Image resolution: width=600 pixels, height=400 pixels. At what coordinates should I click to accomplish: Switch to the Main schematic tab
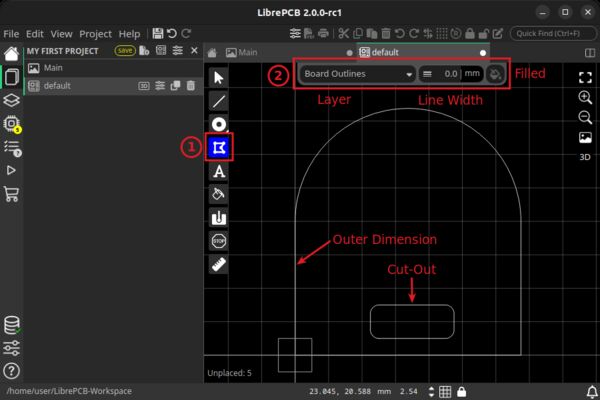tap(289, 52)
